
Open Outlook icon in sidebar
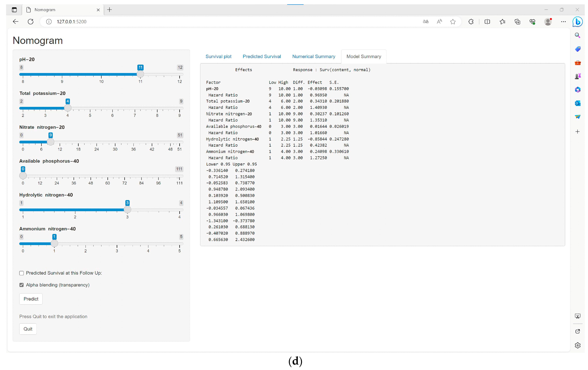(578, 103)
